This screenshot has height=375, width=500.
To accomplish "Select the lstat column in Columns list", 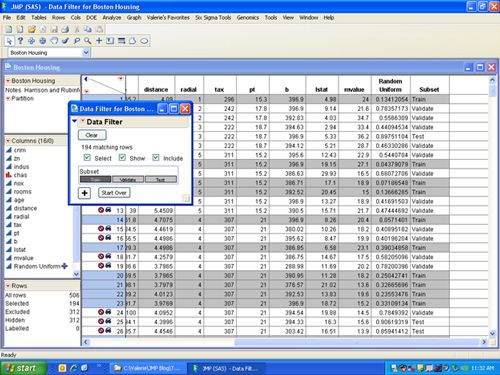I will click(x=20, y=249).
